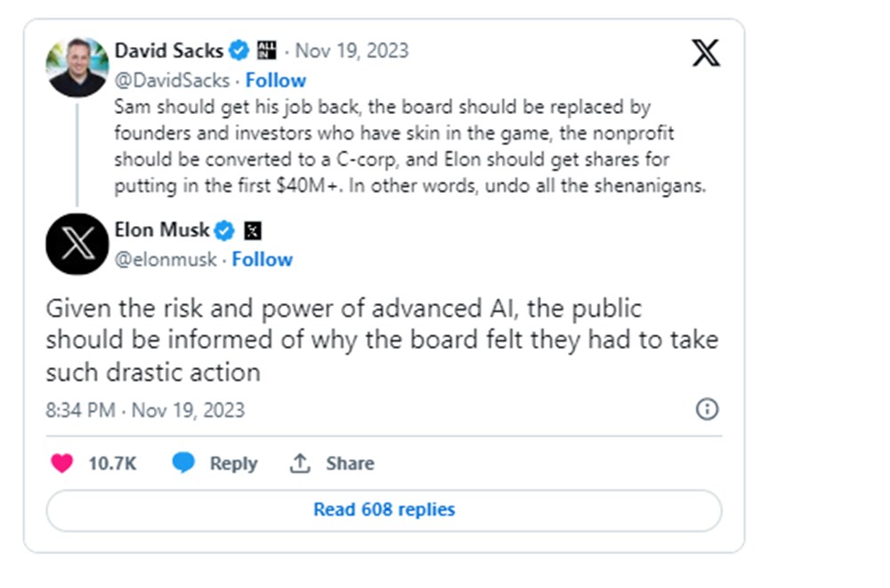The height and width of the screenshot is (588, 890).
Task: Follow David Sacks via his Follow link
Action: tap(276, 80)
